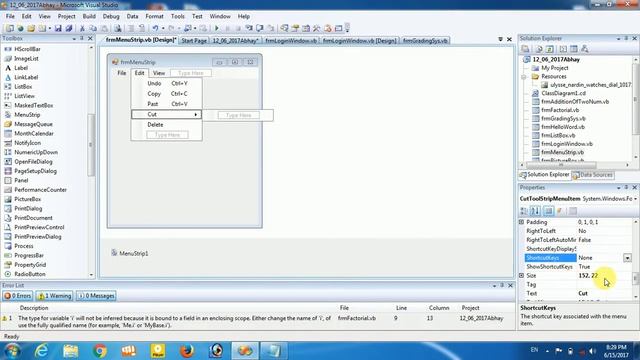
Task: Click Show All Files icon in Solution Explorer
Action: point(539,49)
